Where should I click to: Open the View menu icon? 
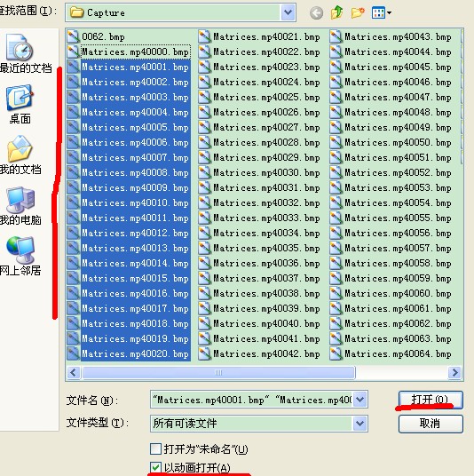381,12
